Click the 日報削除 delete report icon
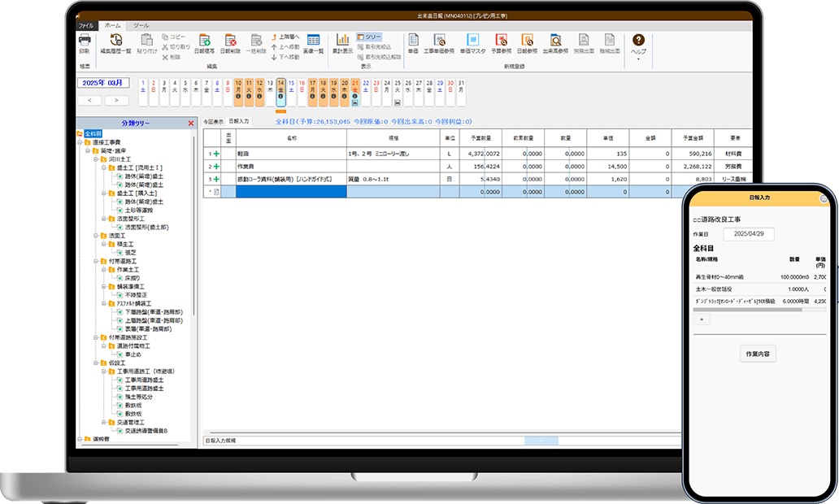 click(x=231, y=41)
